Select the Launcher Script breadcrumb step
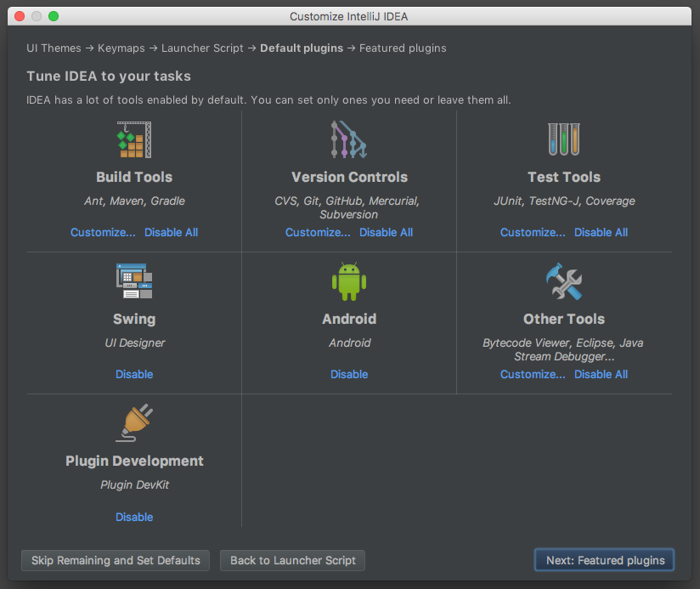This screenshot has width=700, height=589. tap(202, 48)
